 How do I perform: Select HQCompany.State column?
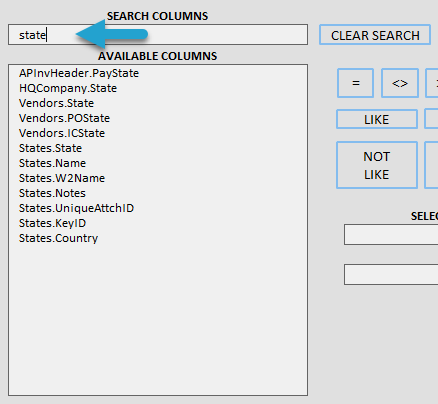coord(68,88)
